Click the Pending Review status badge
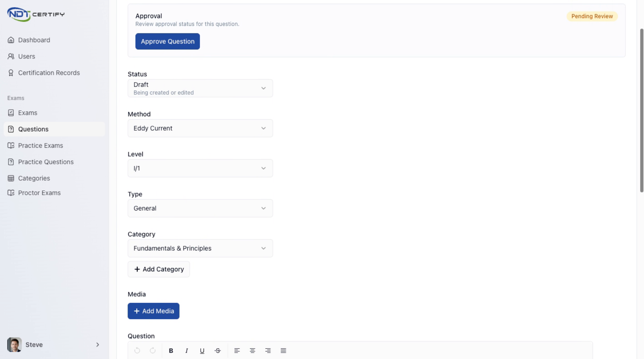The width and height of the screenshot is (644, 359). 592,16
